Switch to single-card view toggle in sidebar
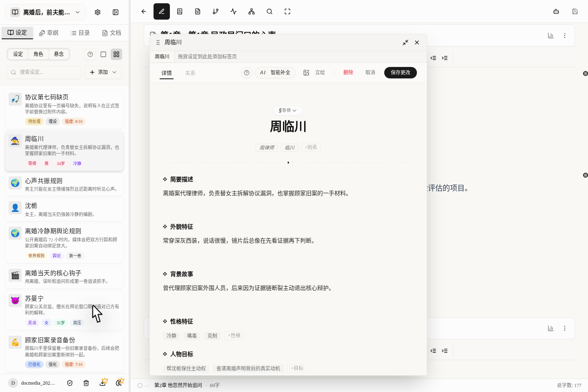 (103, 54)
